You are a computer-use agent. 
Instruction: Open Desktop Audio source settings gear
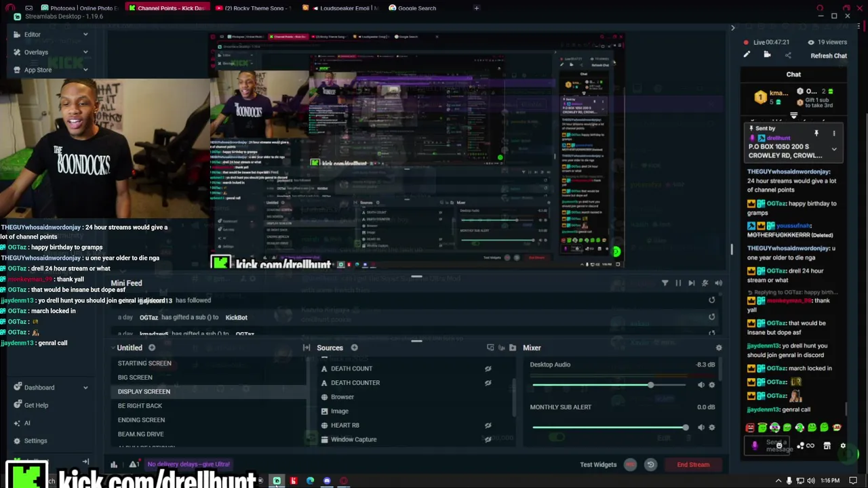(711, 385)
